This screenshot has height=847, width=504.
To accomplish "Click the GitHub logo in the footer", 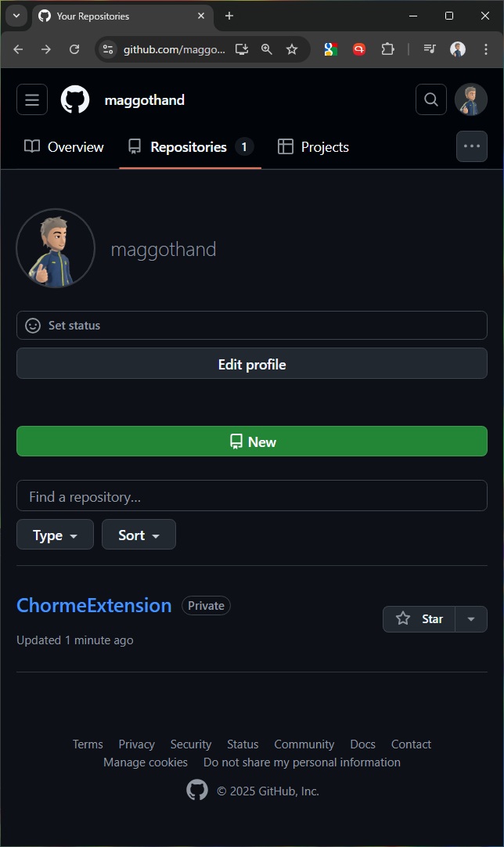I will click(x=197, y=790).
